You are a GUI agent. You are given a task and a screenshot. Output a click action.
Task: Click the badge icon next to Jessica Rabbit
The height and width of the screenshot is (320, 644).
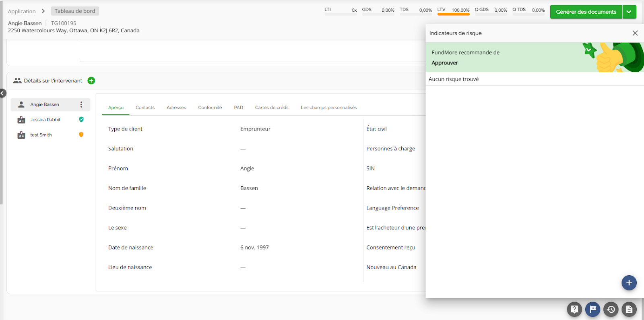(x=21, y=120)
